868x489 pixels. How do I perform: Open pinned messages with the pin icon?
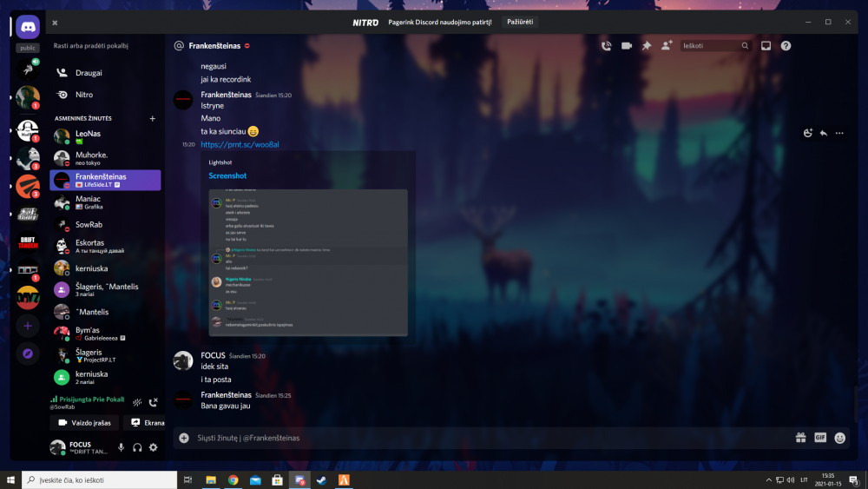[646, 46]
